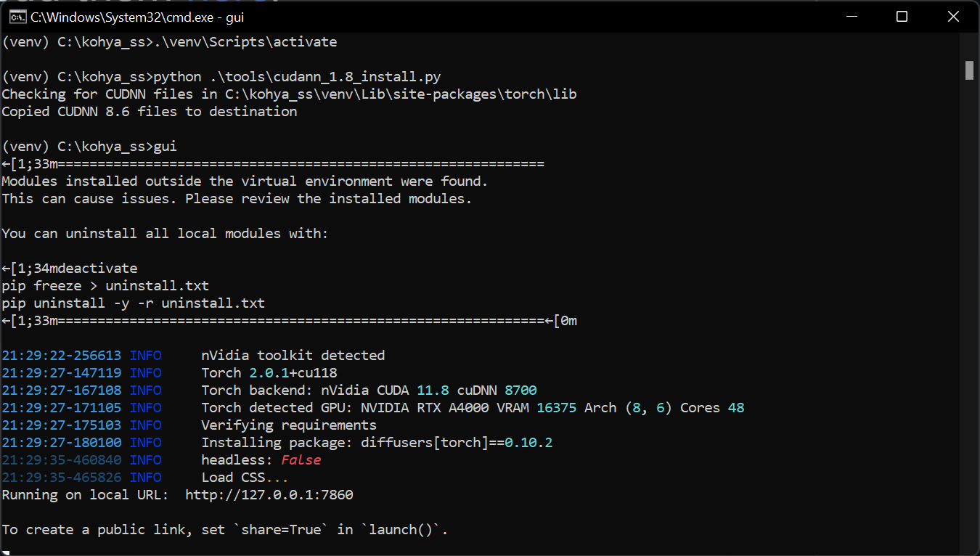980x556 pixels.
Task: Click the 'Load CSS...' log message
Action: point(245,478)
